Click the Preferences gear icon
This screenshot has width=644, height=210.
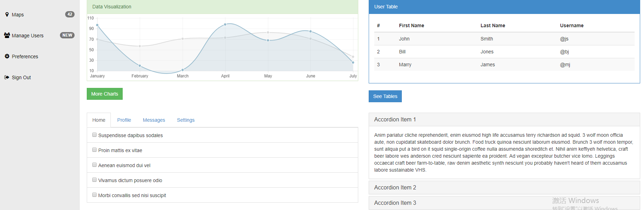(7, 56)
